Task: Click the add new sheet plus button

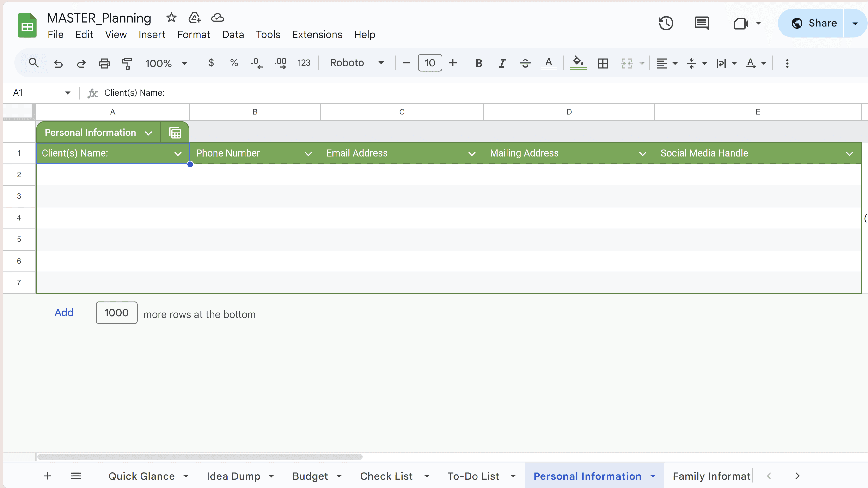Action: coord(47,476)
